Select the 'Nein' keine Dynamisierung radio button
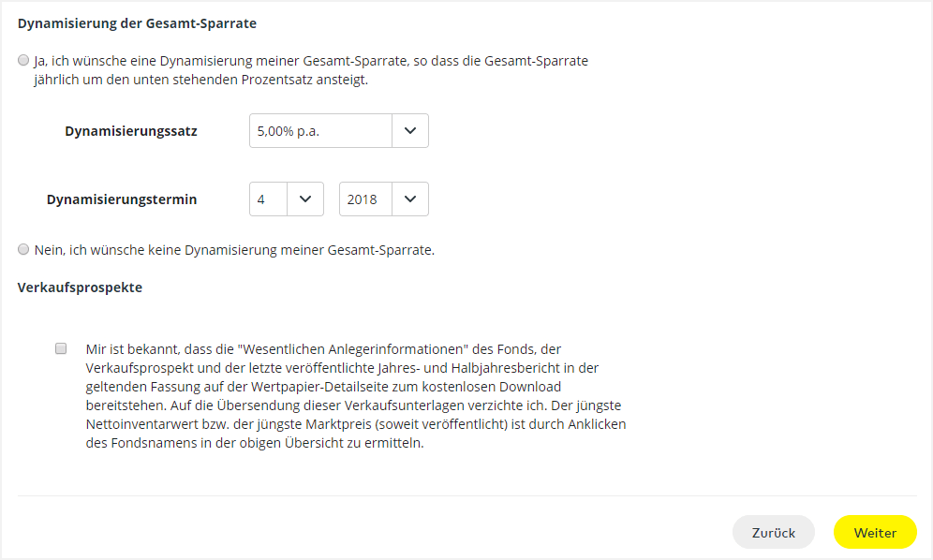This screenshot has height=560, width=933. [23, 250]
